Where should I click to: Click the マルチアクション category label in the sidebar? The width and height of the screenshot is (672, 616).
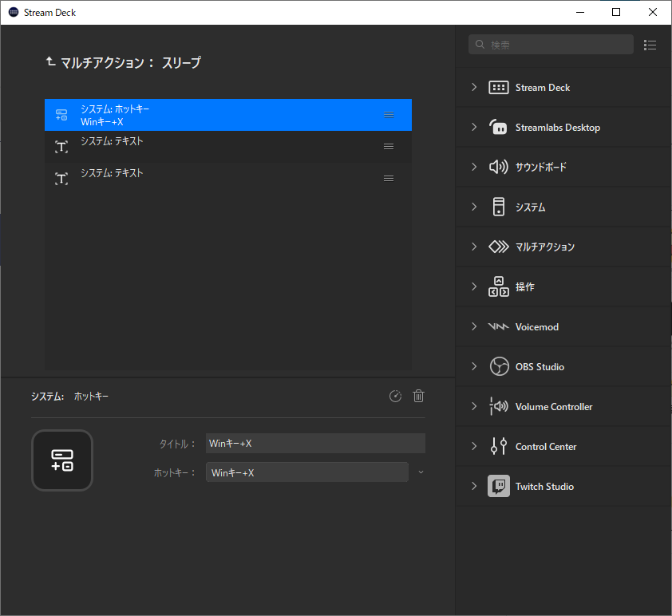[x=545, y=247]
